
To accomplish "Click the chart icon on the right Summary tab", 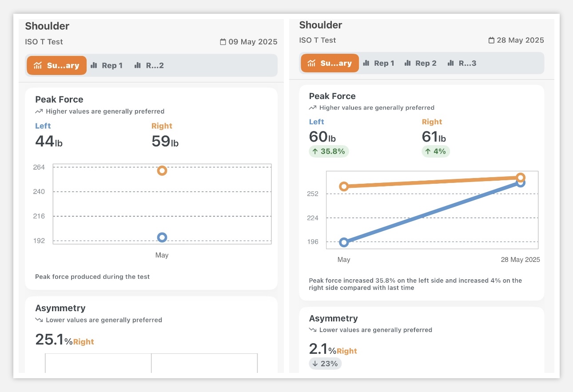I will point(311,63).
